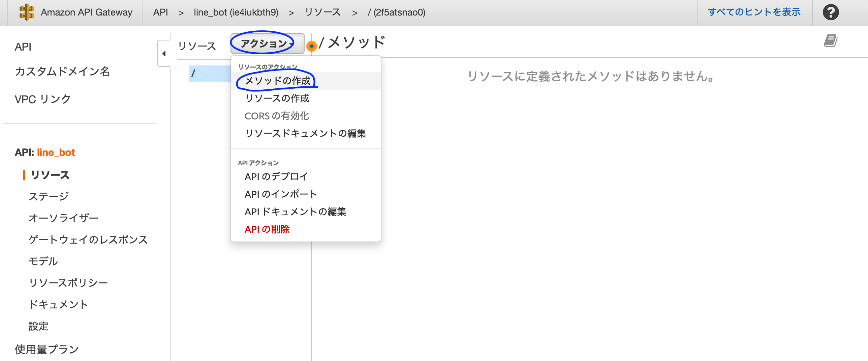Screen dimensions: 868x361
Task: Select API の削除 in red
Action: [x=268, y=229]
